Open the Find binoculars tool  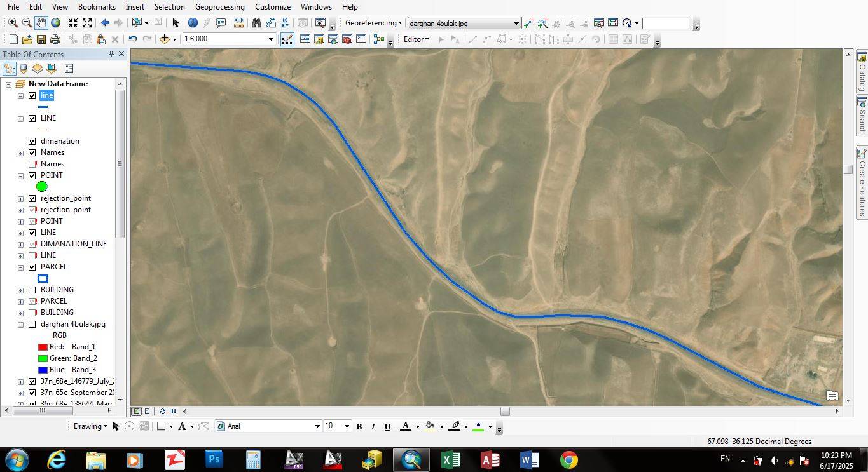(x=256, y=23)
